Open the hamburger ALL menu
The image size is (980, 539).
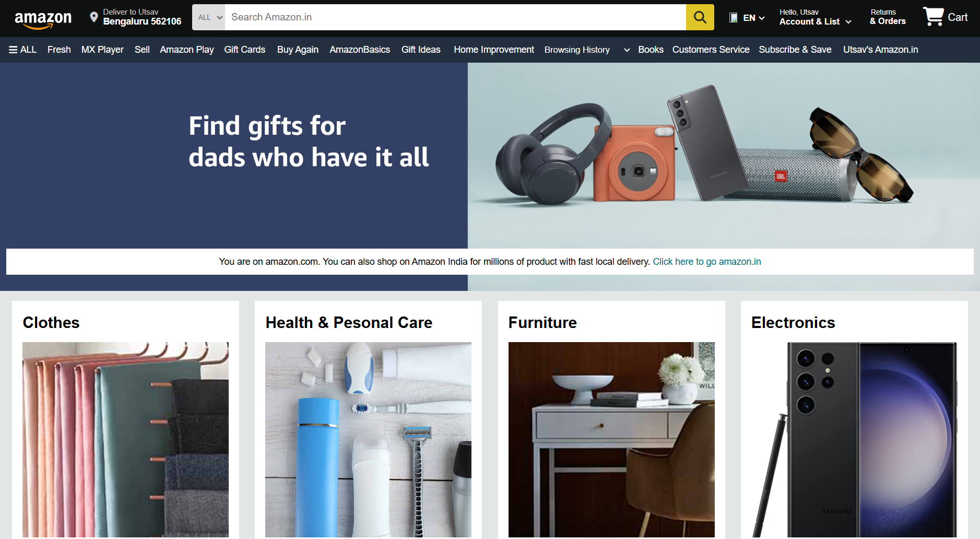coord(22,50)
